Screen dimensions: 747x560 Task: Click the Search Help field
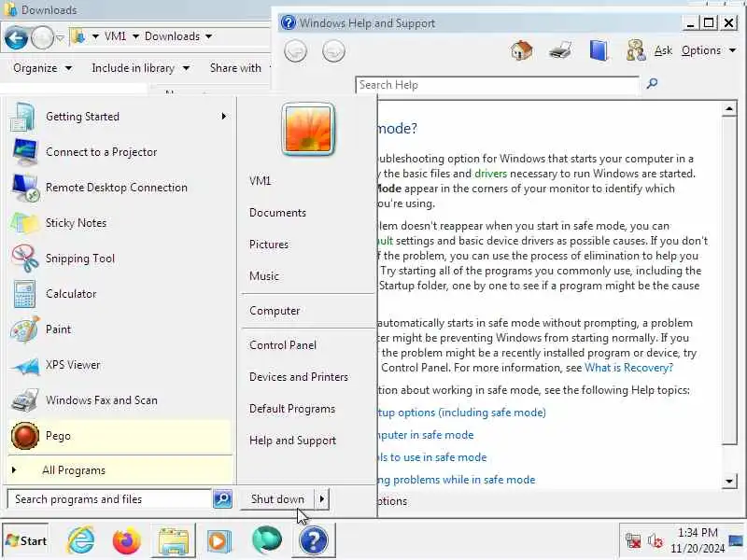[497, 85]
